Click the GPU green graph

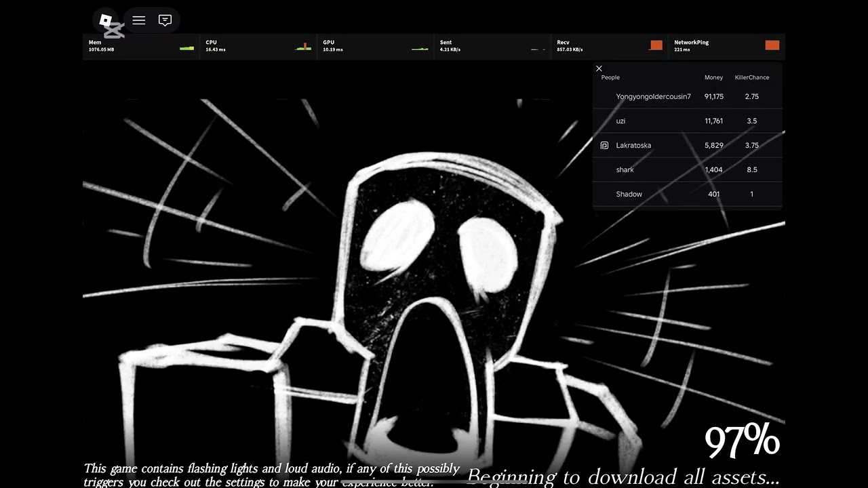[420, 48]
